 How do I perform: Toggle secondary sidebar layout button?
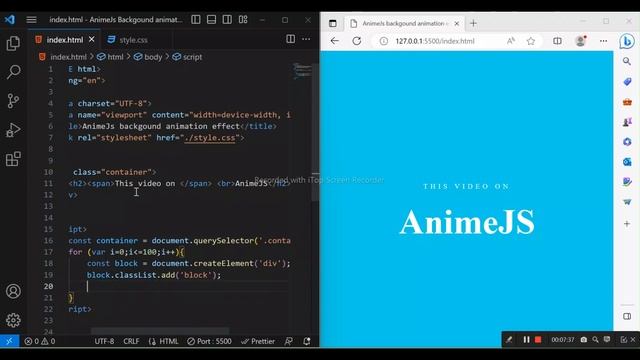click(227, 20)
